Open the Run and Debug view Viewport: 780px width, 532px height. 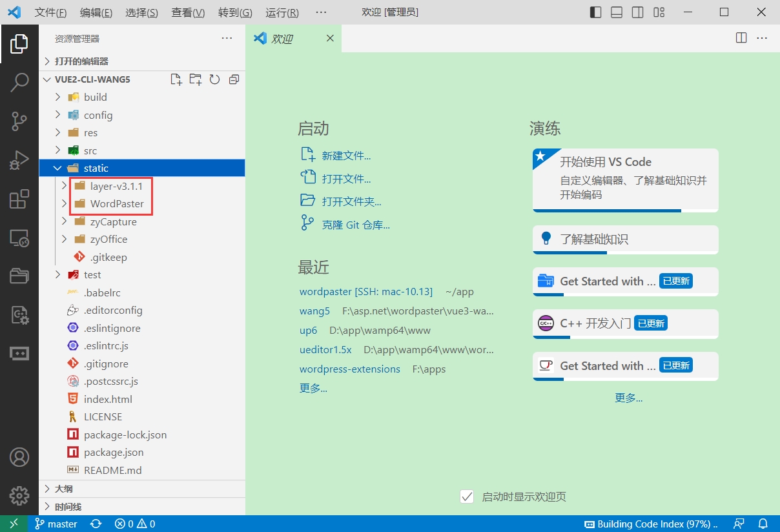point(19,159)
